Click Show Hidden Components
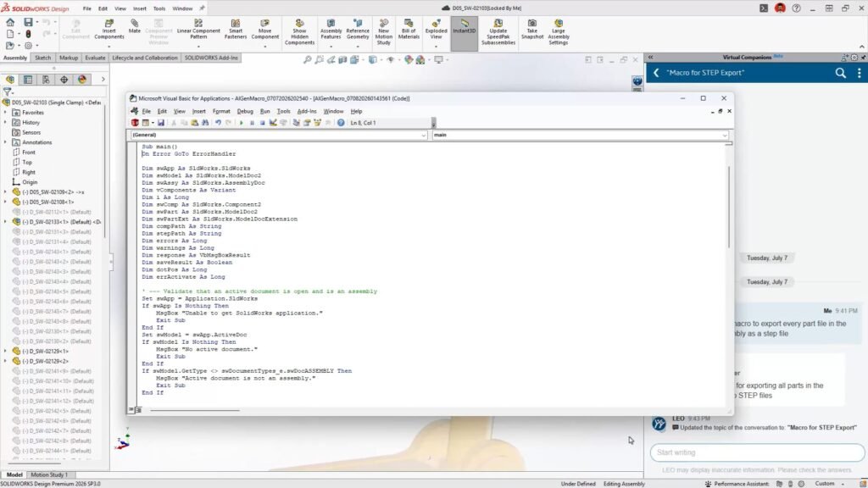 click(299, 32)
